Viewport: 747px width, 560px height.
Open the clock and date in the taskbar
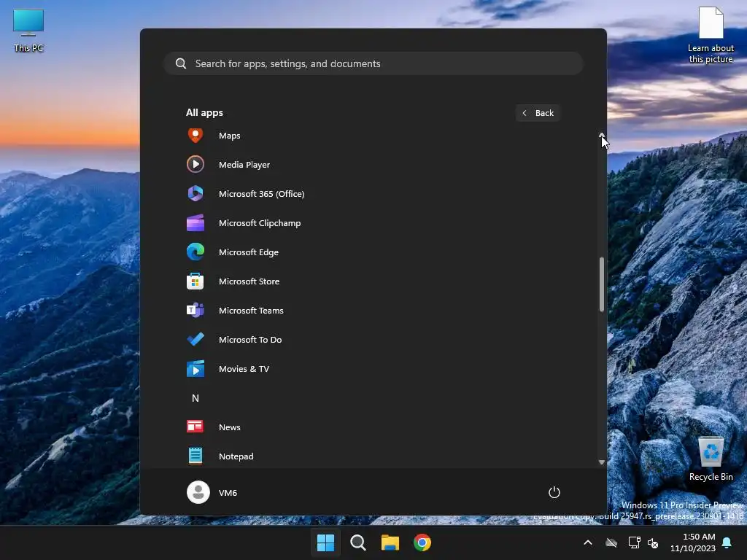coord(693,542)
